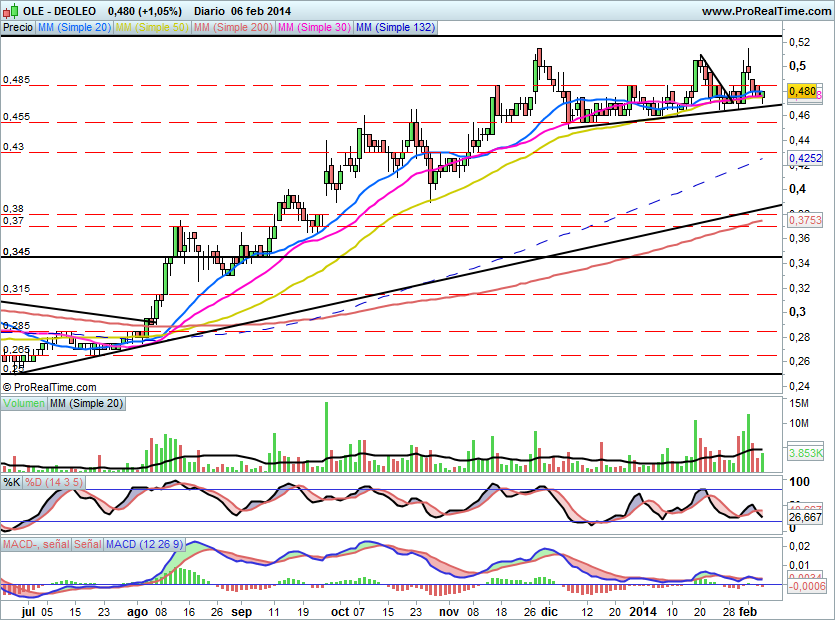Open the MM (Simple 132) indicator settings
The image size is (835, 620).
click(x=395, y=27)
